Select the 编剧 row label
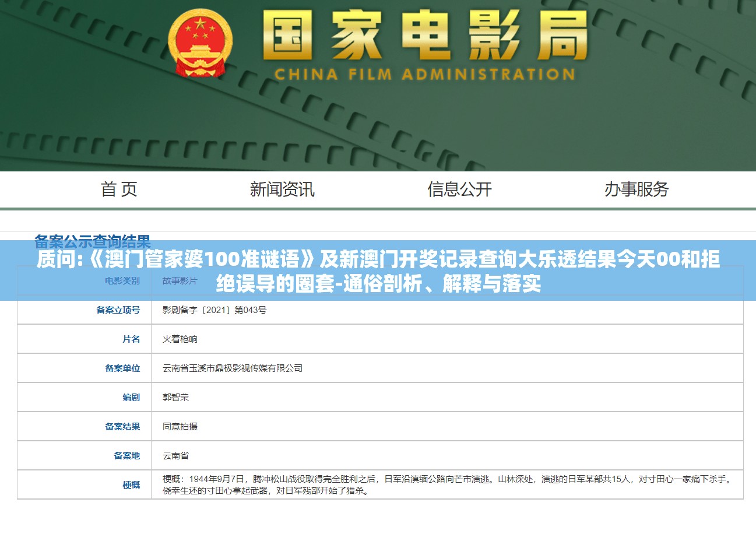Screen dimensions: 756x541 coord(131,398)
